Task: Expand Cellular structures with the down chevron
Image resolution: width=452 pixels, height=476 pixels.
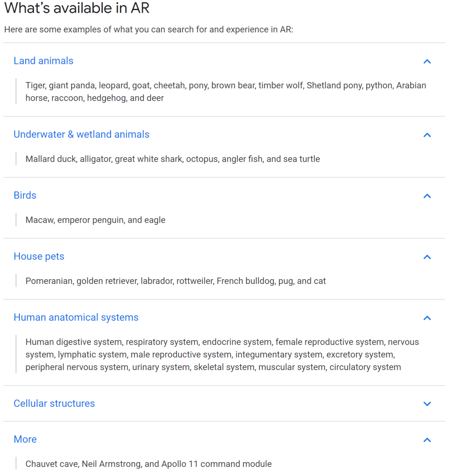Action: pyautogui.click(x=427, y=404)
